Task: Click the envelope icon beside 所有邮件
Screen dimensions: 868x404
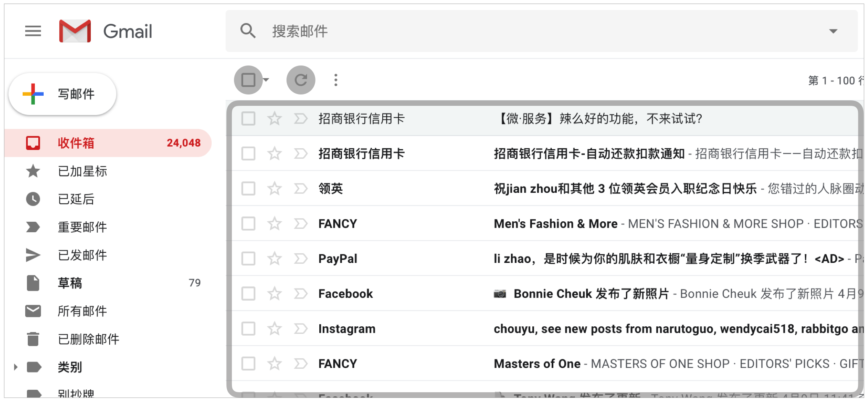Action: click(33, 311)
